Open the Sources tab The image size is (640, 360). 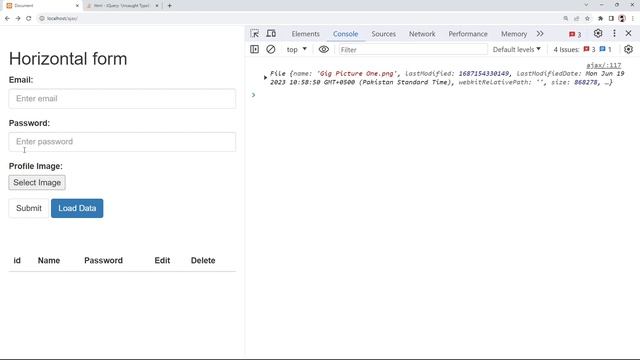[x=383, y=34]
